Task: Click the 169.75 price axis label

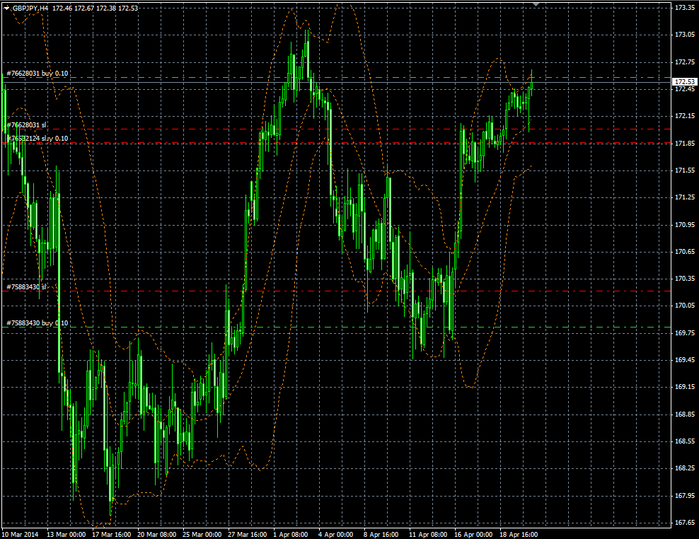Action: coord(685,333)
